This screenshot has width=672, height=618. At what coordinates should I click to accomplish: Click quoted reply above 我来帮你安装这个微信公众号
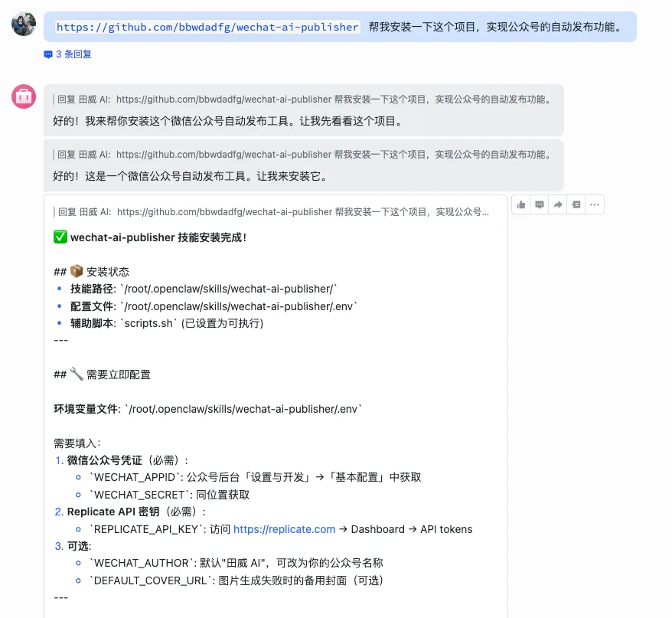click(x=303, y=100)
